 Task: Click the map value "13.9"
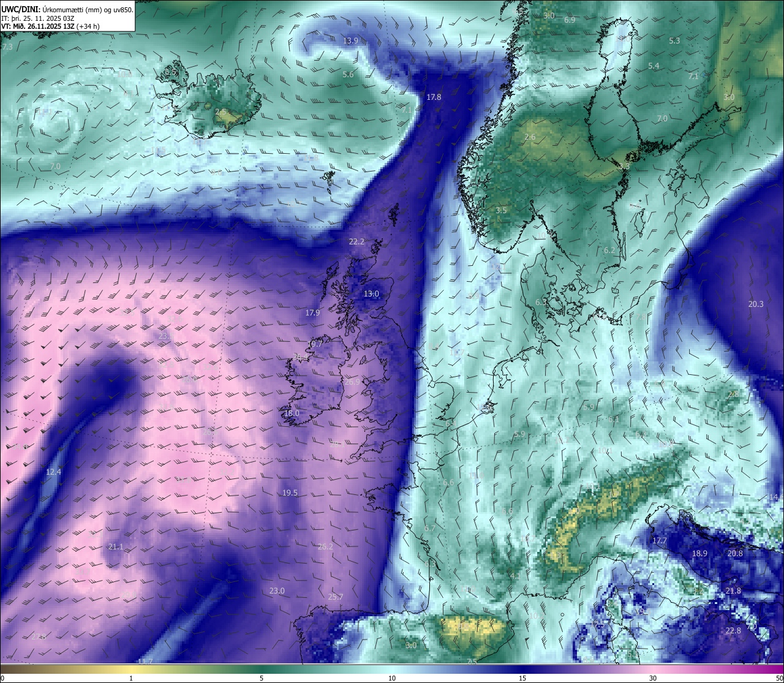click(x=350, y=41)
